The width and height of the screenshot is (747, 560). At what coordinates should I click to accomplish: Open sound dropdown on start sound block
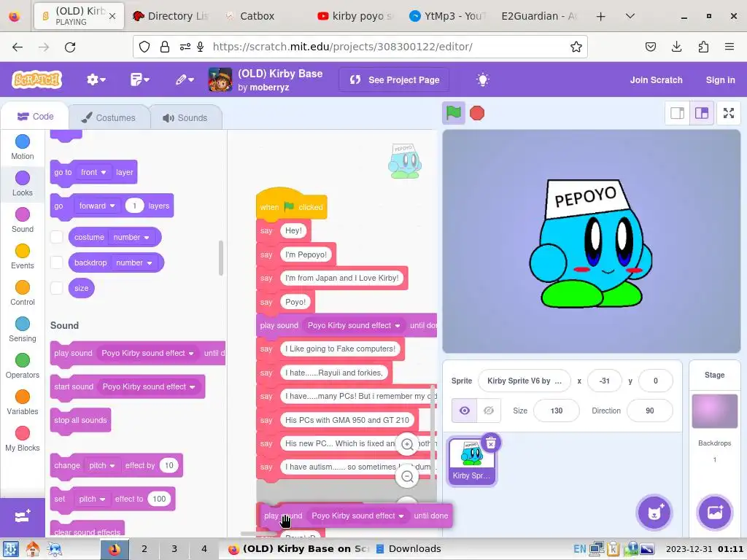149,386
